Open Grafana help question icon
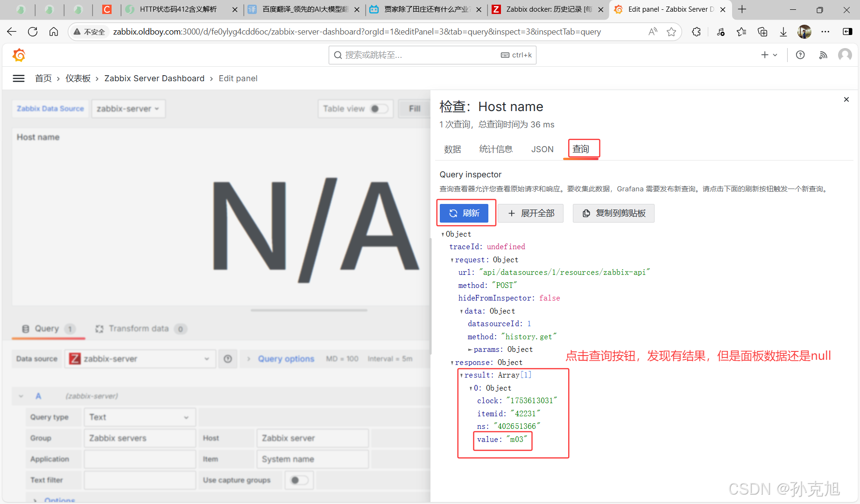Image resolution: width=860 pixels, height=504 pixels. click(800, 55)
